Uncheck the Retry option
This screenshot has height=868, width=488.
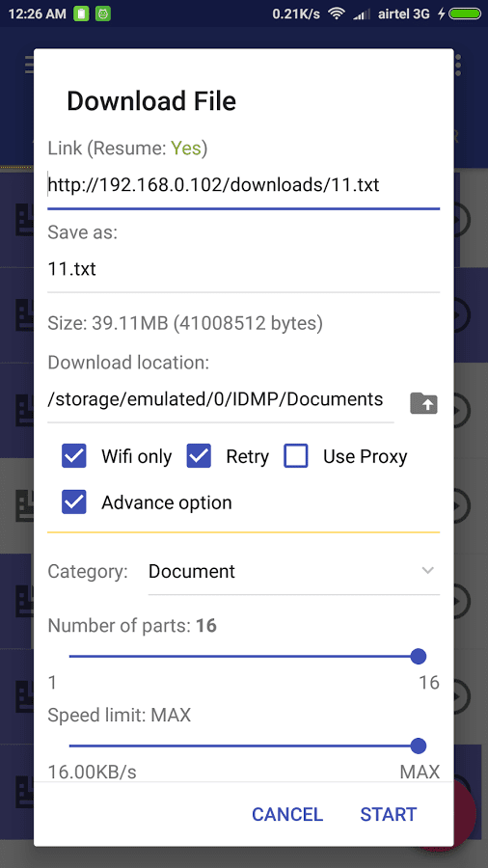point(199,456)
